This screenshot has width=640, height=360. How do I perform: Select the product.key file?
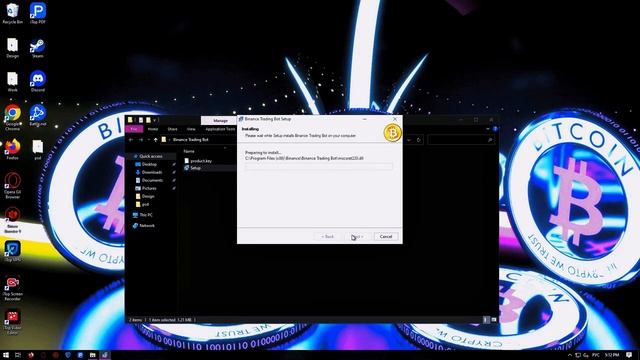200,161
